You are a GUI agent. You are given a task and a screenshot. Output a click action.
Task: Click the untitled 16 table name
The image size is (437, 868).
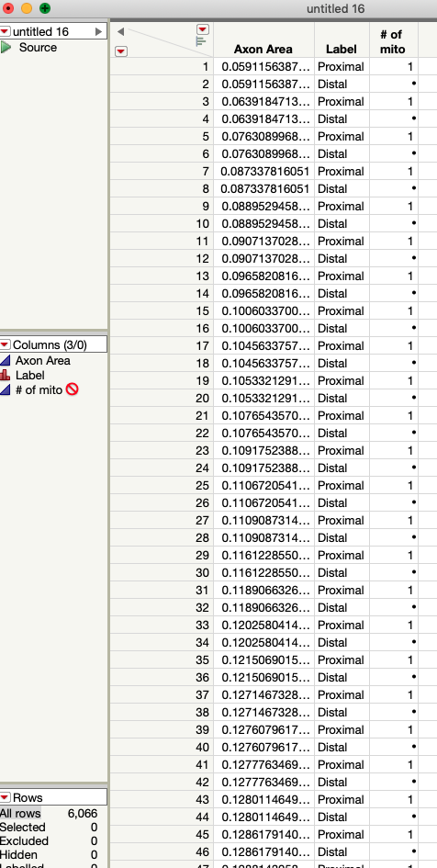point(41,31)
